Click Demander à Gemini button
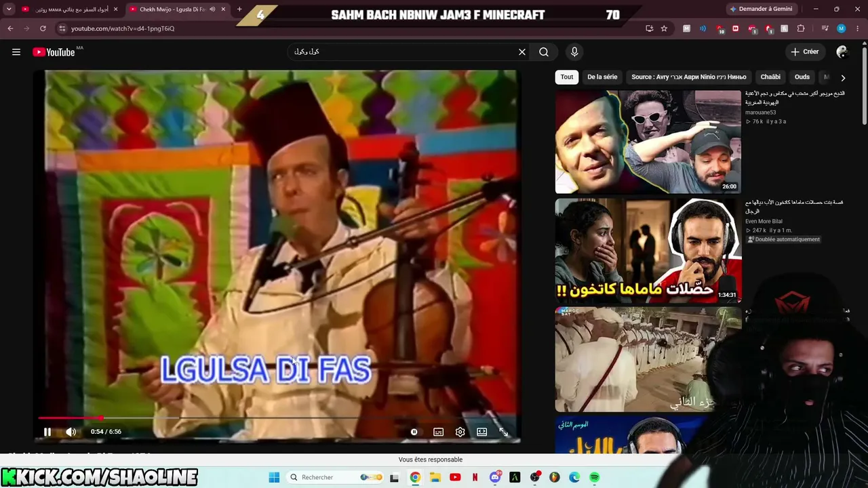The image size is (868, 488). tap(762, 9)
